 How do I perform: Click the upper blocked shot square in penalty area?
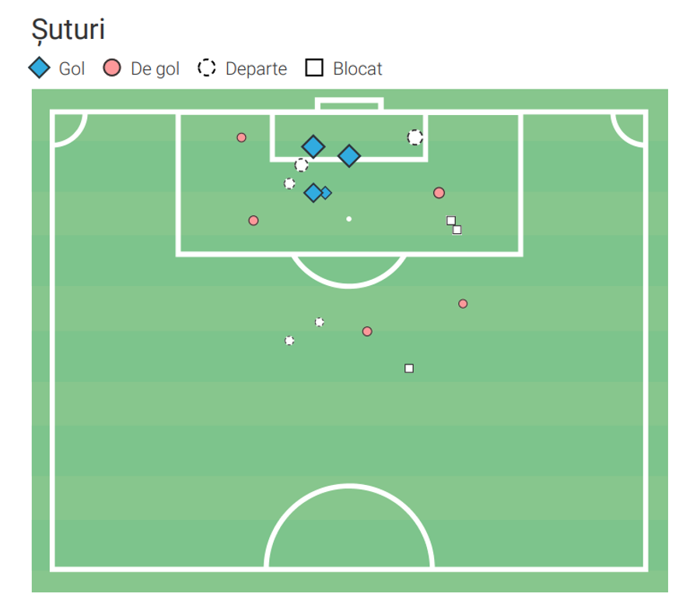pos(451,220)
